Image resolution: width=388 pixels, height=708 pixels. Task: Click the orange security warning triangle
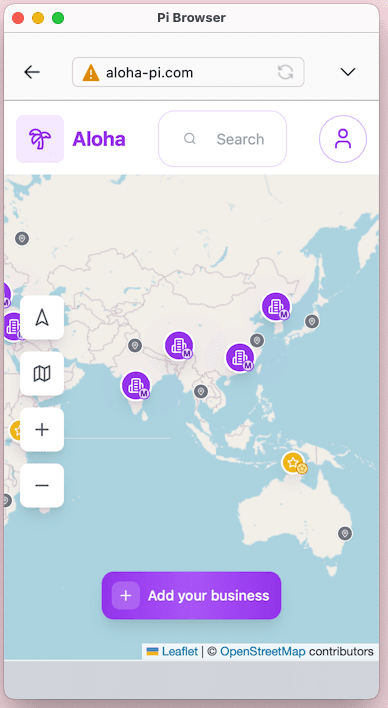91,72
